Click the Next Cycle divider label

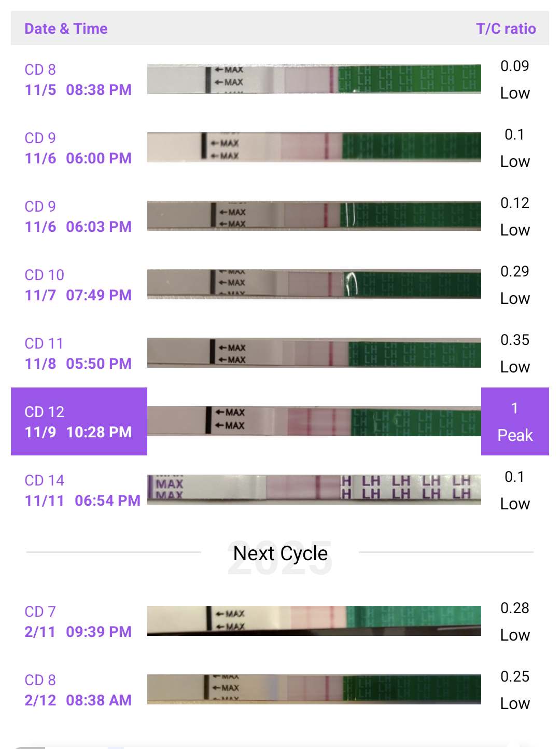(x=280, y=553)
